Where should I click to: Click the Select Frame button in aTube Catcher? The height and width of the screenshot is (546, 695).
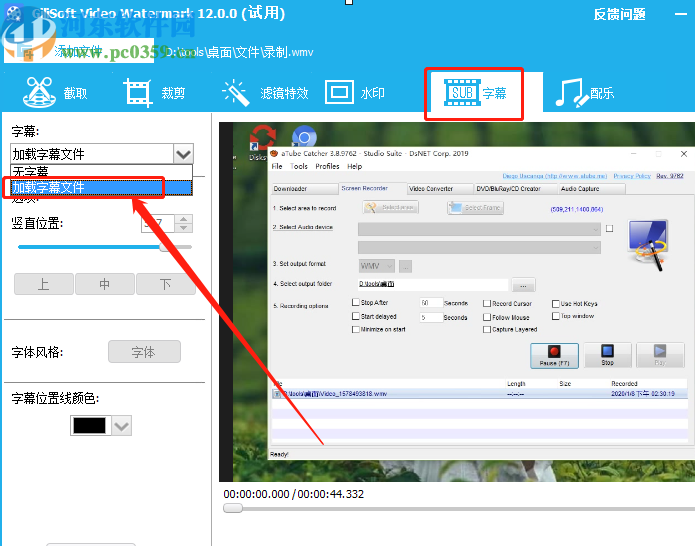click(x=475, y=207)
